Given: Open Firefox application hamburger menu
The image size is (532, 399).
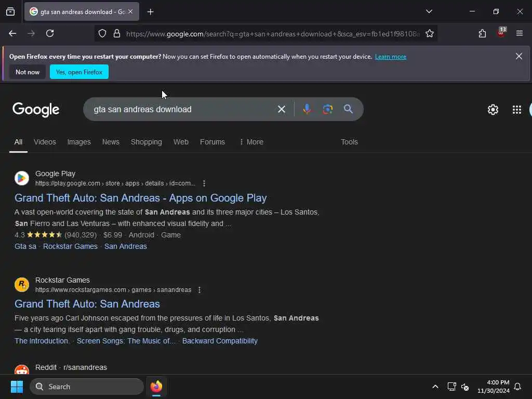Looking at the screenshot, I should [519, 33].
